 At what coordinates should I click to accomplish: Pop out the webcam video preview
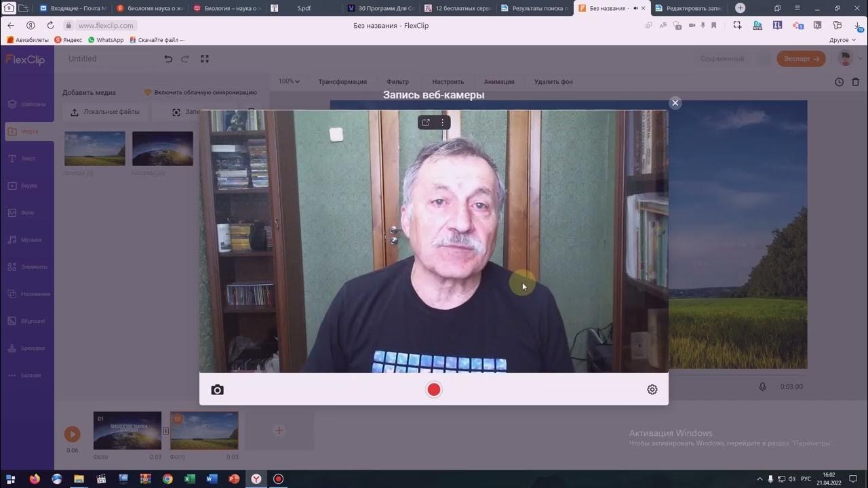[426, 123]
